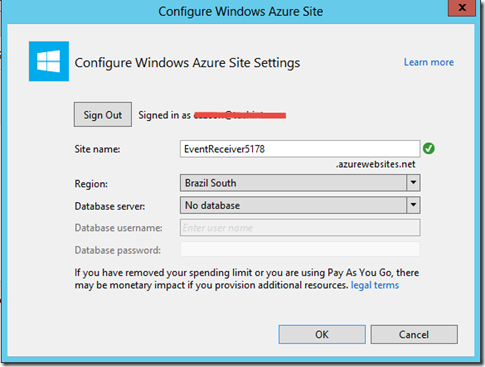Select the Brazil South region combo box
This screenshot has height=367, width=485.
point(300,183)
